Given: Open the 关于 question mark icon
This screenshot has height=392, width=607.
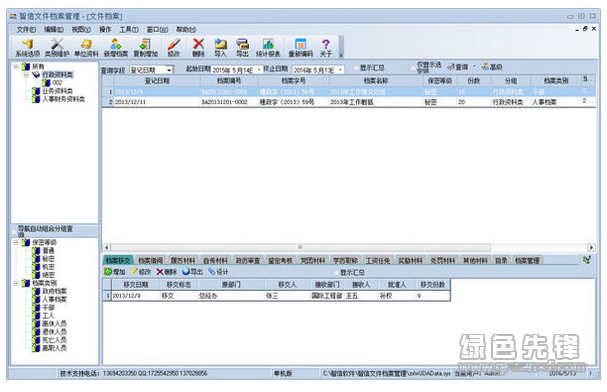Looking at the screenshot, I should 326,48.
